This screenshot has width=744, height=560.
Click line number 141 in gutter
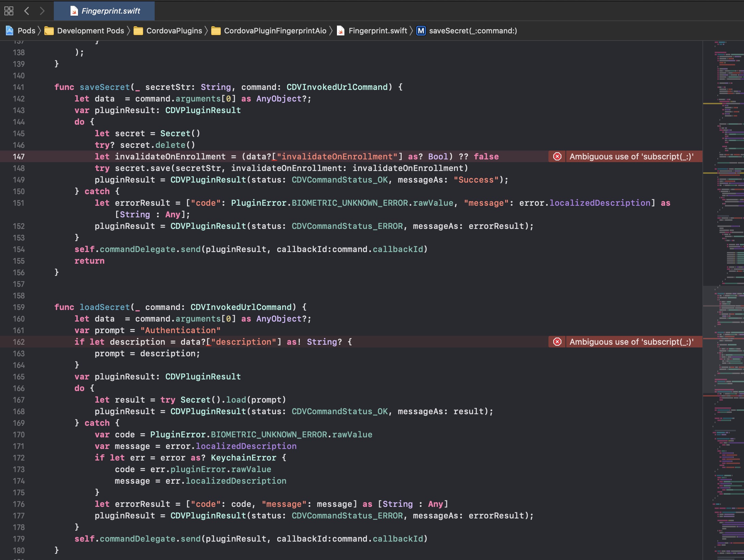(x=19, y=87)
